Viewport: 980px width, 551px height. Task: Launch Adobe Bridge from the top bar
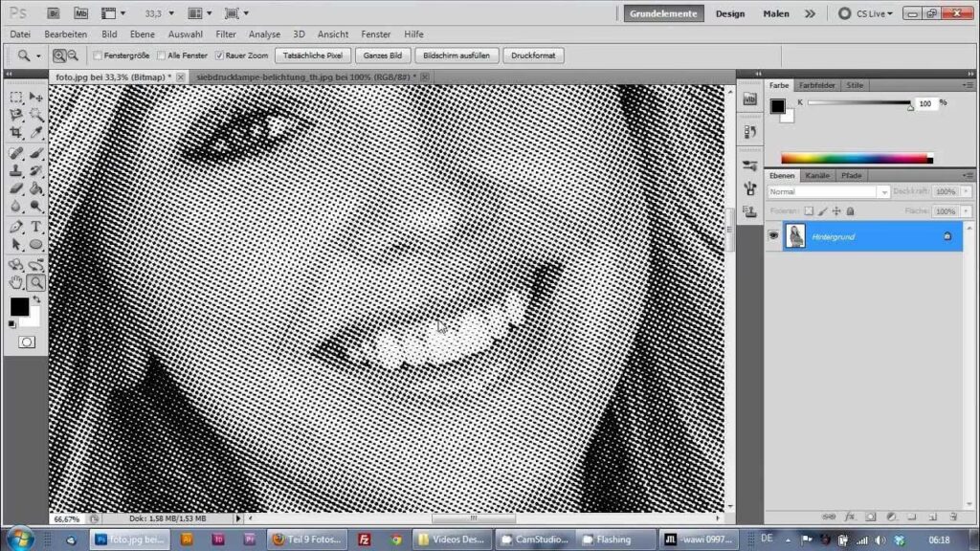pyautogui.click(x=54, y=13)
